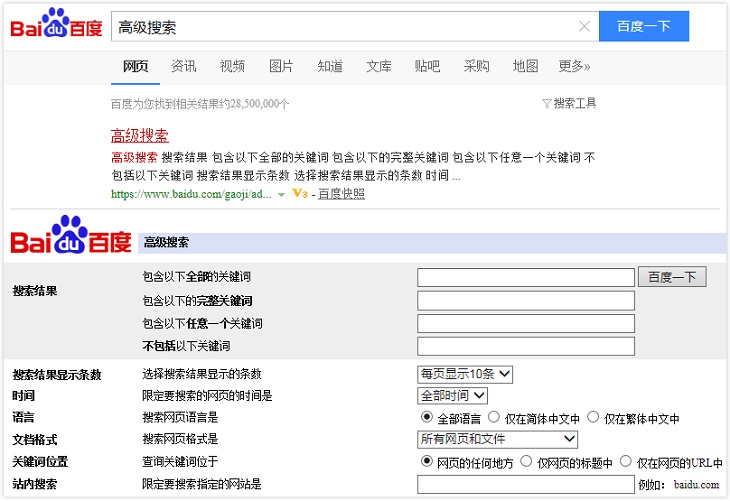Viewport: 730px width, 501px height.
Task: Open the 所有网页和文件 format dropdown
Action: [x=497, y=439]
